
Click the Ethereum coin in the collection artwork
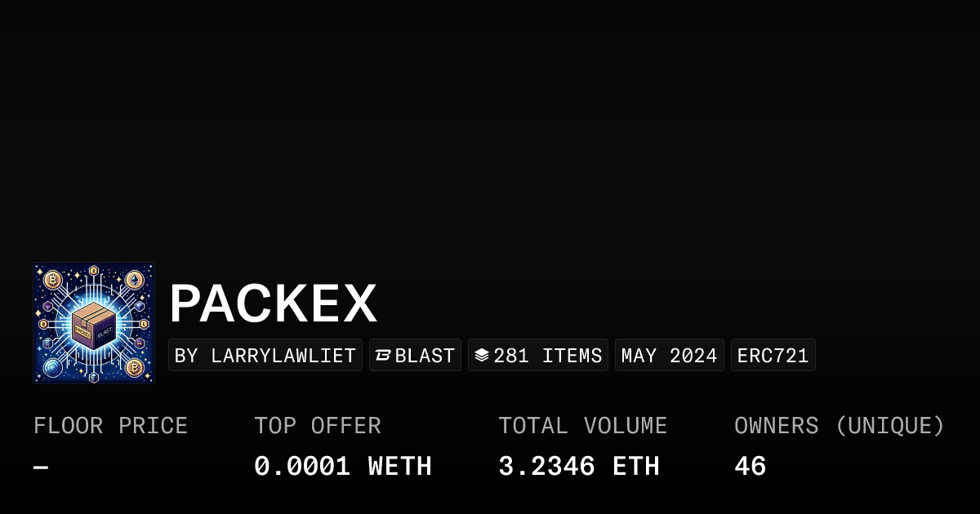pos(134,280)
